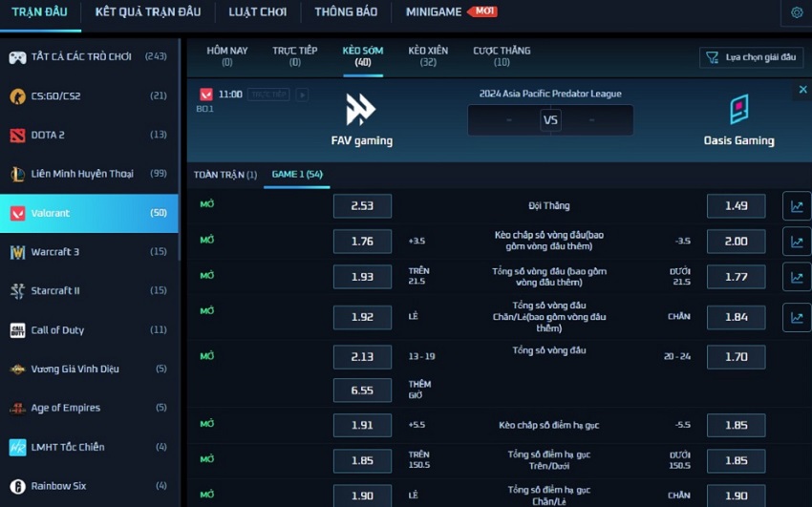Select TẤT CẢ CÁC TRÒ CHƠI category
Image resolution: width=812 pixels, height=507 pixels.
(x=89, y=57)
